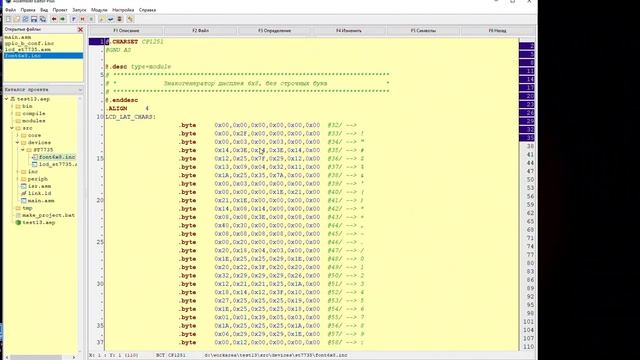
Task: Click the red H toolbar icon
Action: click(x=82, y=19)
